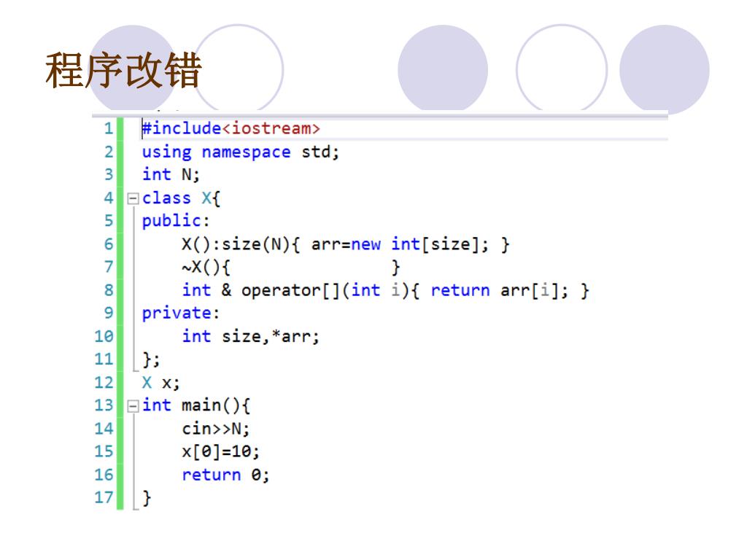Click the closing '};' of class X
This screenshot has width=747, height=560.
coord(151,359)
